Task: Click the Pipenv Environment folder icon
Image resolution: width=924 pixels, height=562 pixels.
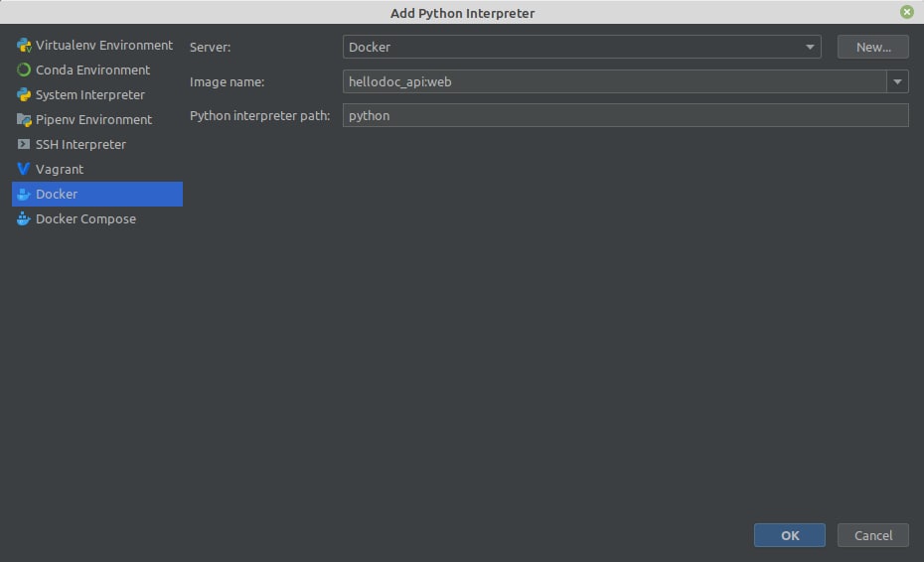Action: [x=24, y=119]
